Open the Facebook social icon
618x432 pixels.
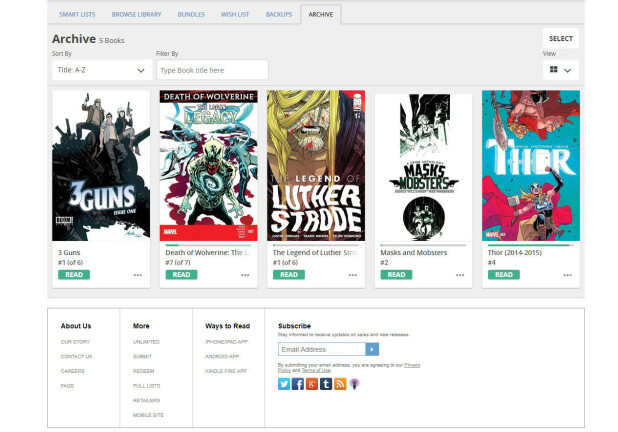point(298,384)
